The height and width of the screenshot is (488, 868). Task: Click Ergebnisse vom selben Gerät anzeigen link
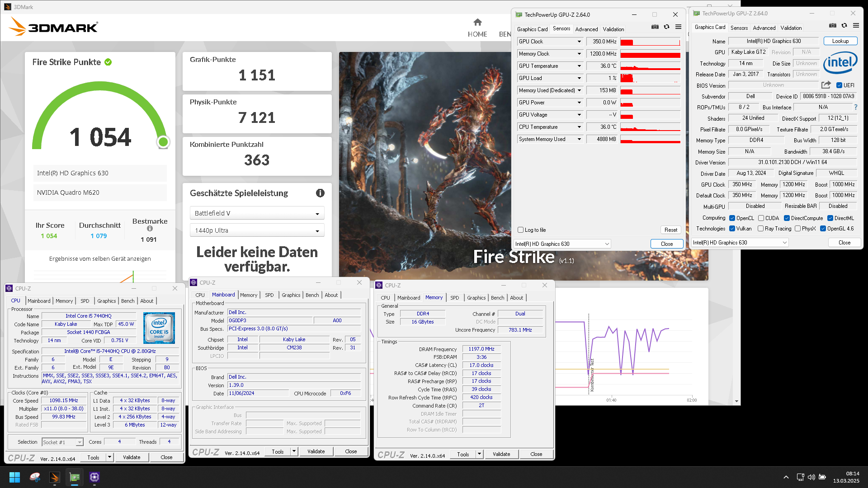[x=100, y=259]
